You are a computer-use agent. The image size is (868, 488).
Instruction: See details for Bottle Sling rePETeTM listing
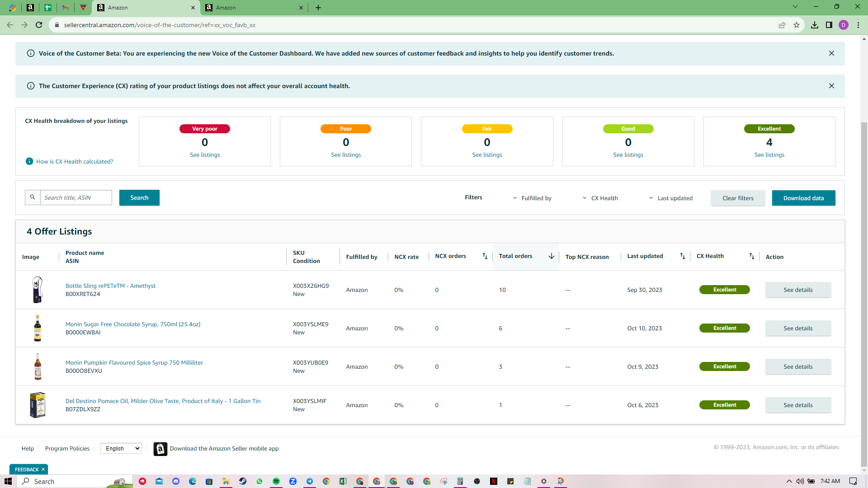[x=798, y=290]
